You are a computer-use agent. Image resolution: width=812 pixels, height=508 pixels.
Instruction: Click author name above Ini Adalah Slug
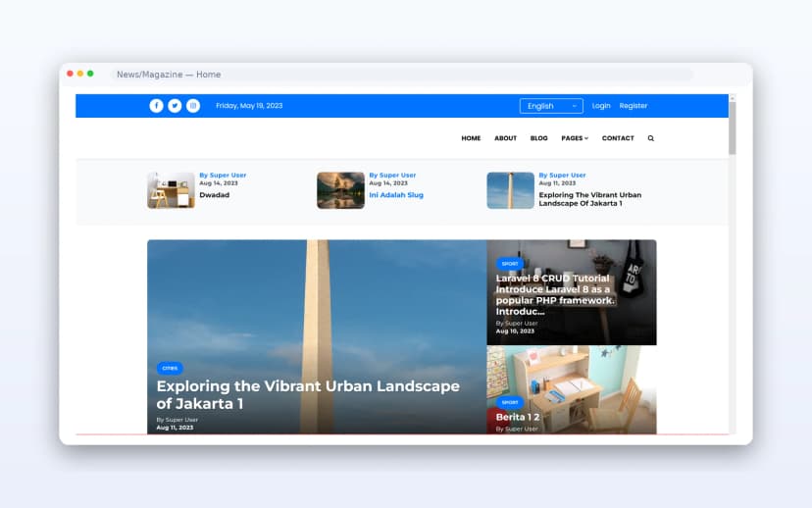point(392,175)
